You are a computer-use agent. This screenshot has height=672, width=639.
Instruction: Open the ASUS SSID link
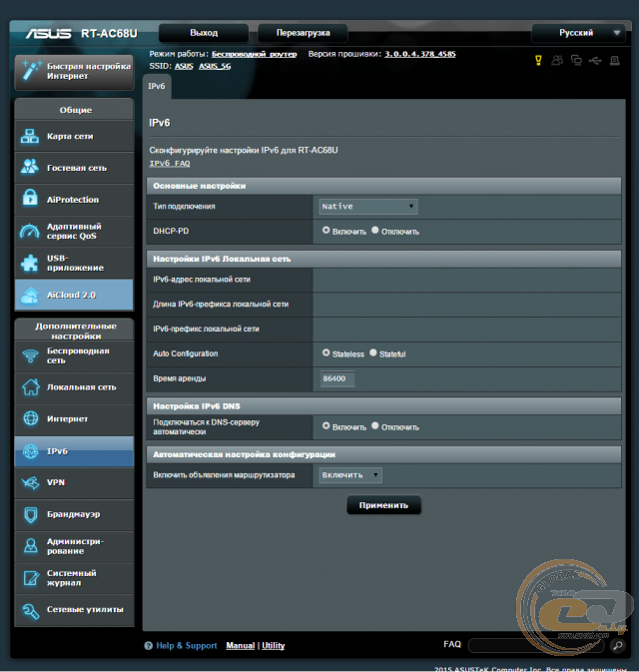[x=184, y=66]
